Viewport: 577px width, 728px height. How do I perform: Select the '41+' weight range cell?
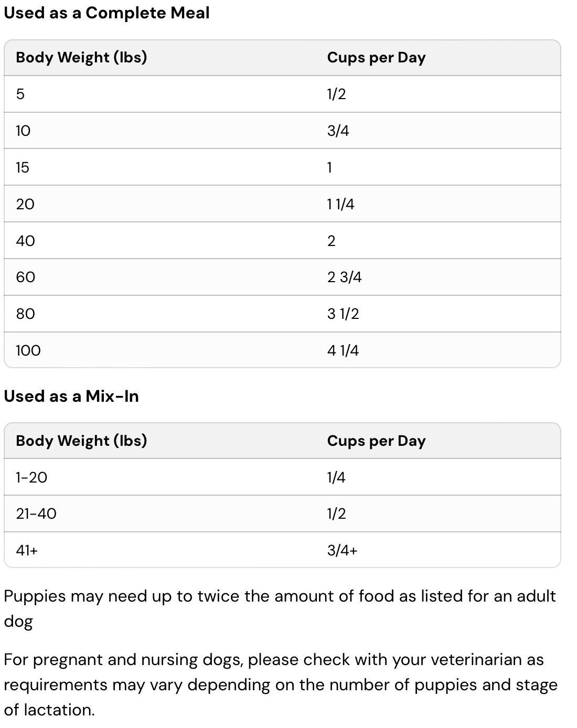pos(27,550)
